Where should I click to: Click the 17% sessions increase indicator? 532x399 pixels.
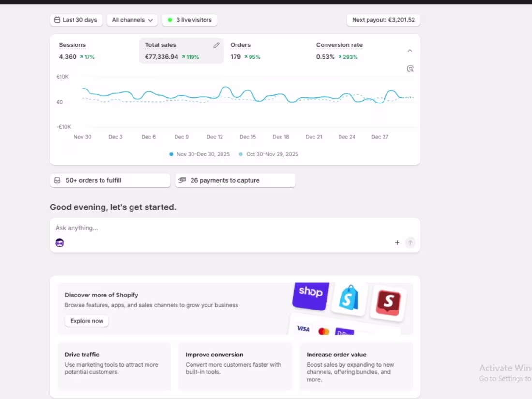(87, 57)
